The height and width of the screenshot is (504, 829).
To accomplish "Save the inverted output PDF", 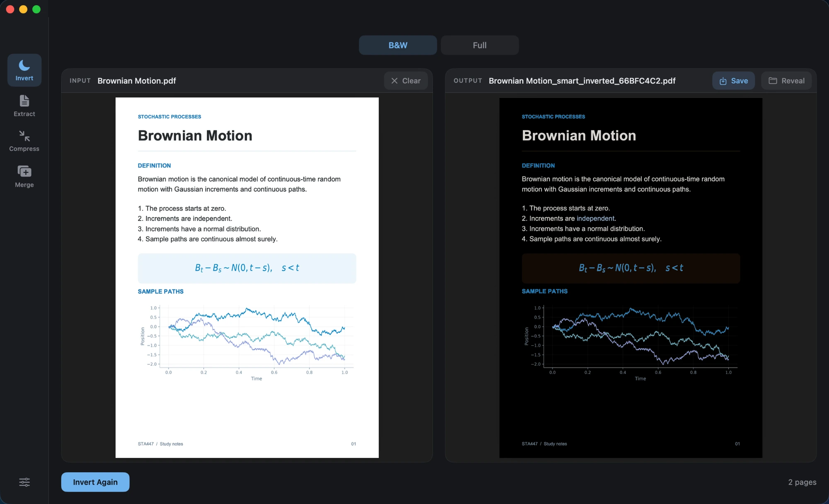I will (733, 81).
